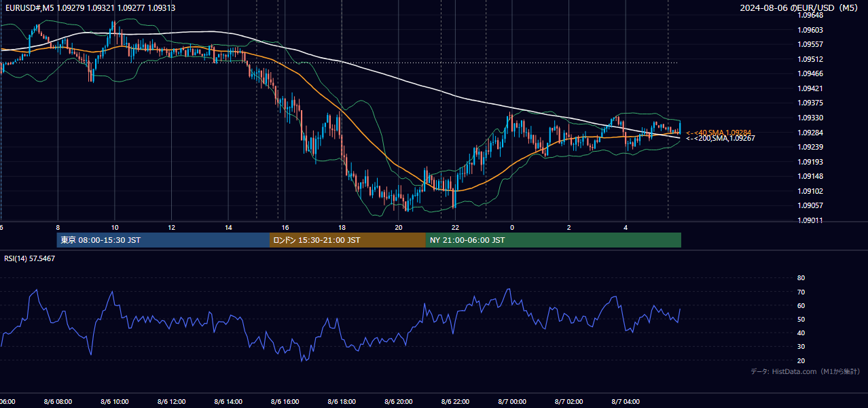Click price axis value 1.09193
Screen dimensions: 868x408
coord(810,162)
